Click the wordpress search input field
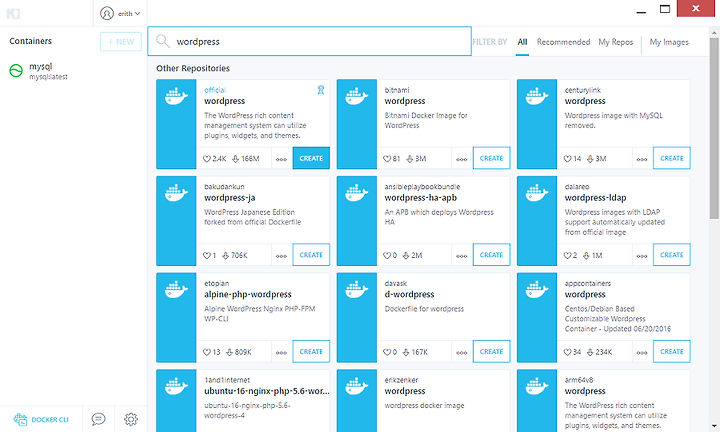This screenshot has height=432, width=720. point(309,41)
